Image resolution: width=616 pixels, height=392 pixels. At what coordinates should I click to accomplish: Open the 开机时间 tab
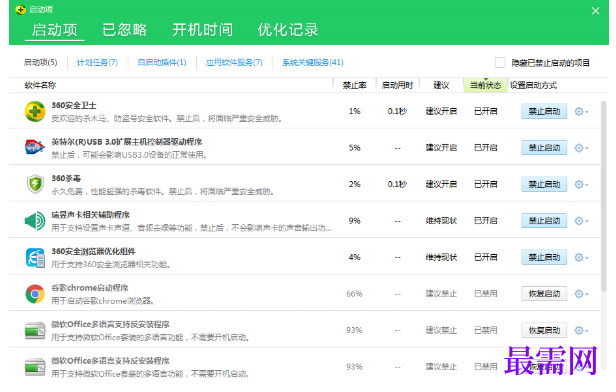(203, 30)
